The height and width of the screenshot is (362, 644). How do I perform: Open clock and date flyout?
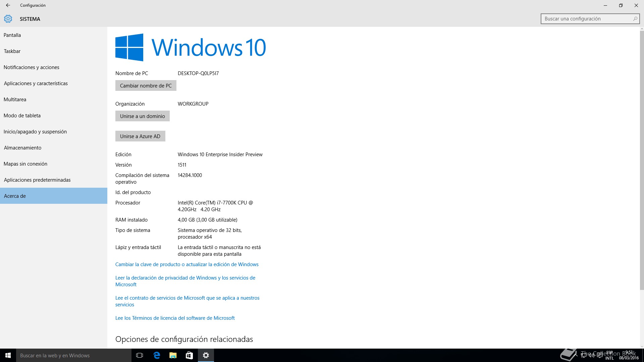(629, 355)
